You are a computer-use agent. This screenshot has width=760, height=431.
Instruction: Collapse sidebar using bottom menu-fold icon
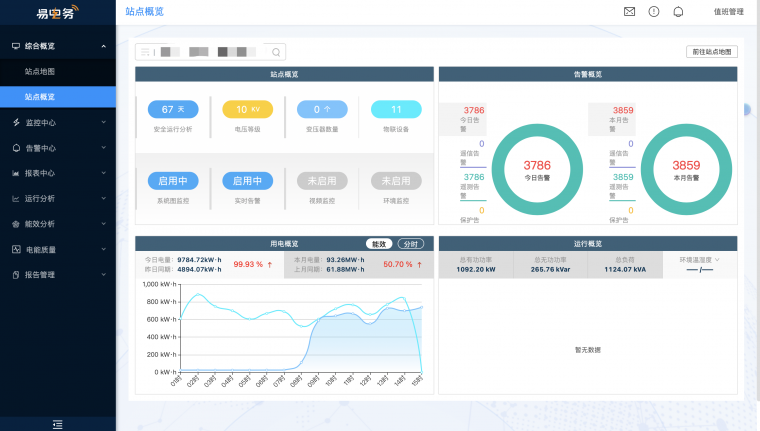point(58,424)
